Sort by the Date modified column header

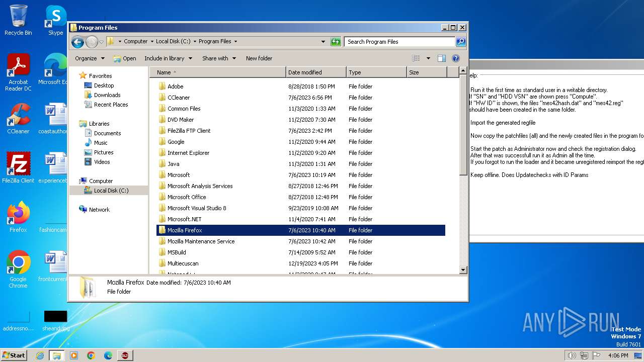tap(316, 72)
